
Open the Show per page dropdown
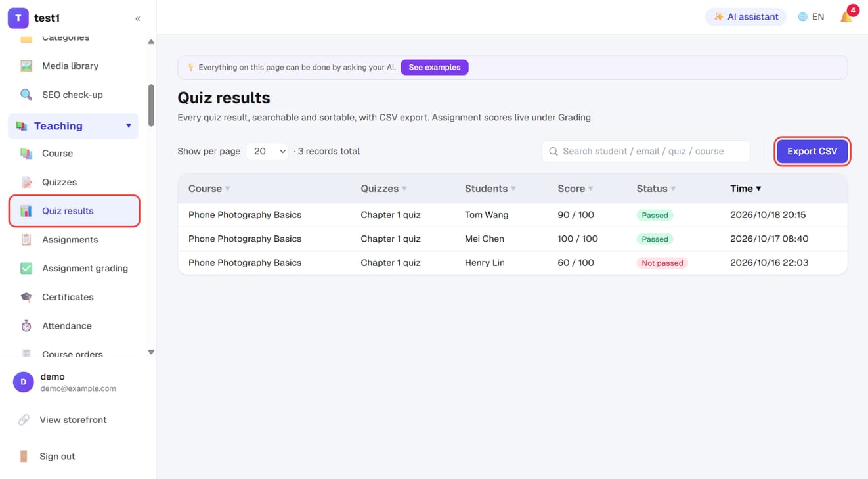[x=268, y=151]
